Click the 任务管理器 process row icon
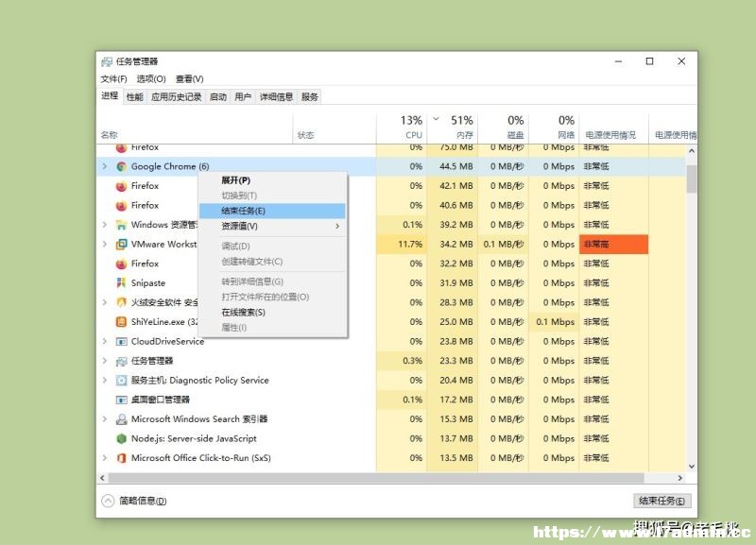This screenshot has width=756, height=545. click(x=122, y=361)
